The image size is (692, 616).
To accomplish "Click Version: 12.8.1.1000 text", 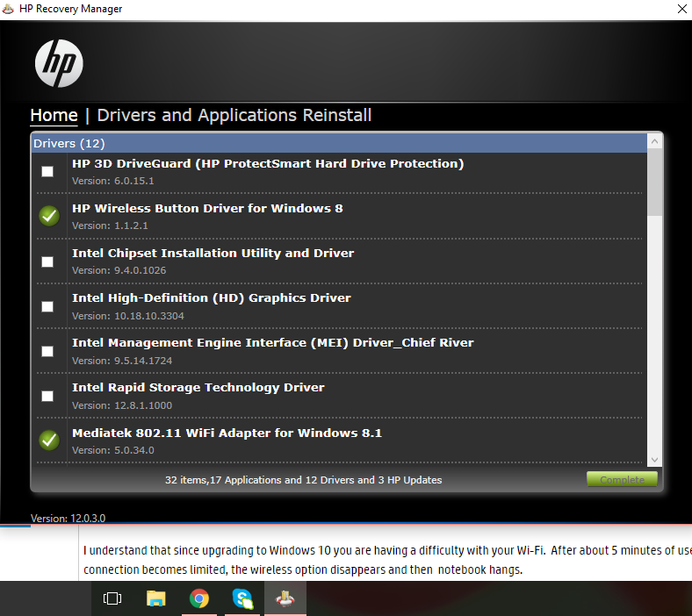I will [x=122, y=405].
